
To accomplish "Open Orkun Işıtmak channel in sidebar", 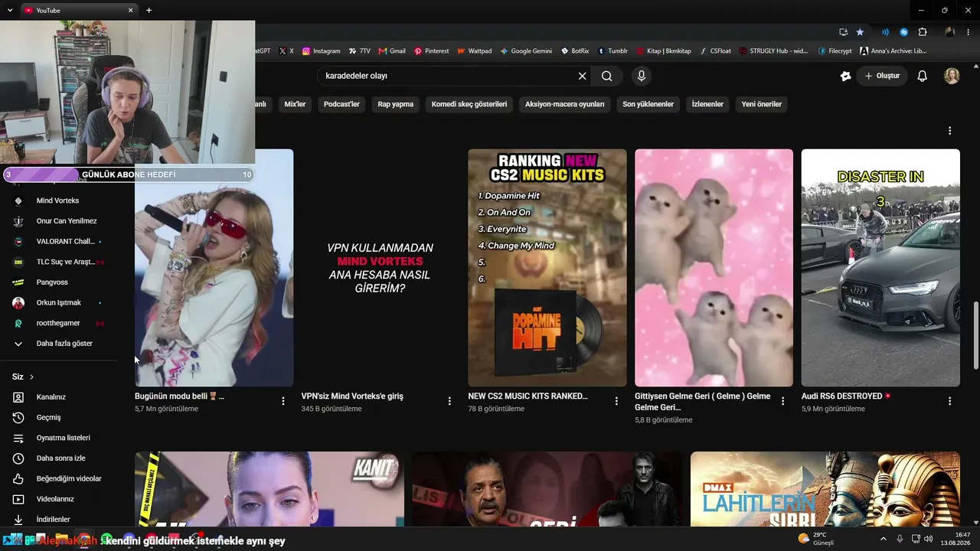I will tap(59, 302).
